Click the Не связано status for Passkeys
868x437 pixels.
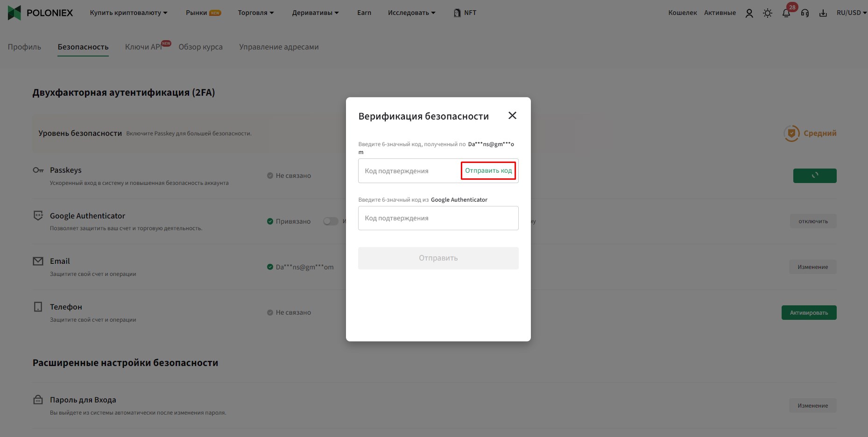coord(293,176)
